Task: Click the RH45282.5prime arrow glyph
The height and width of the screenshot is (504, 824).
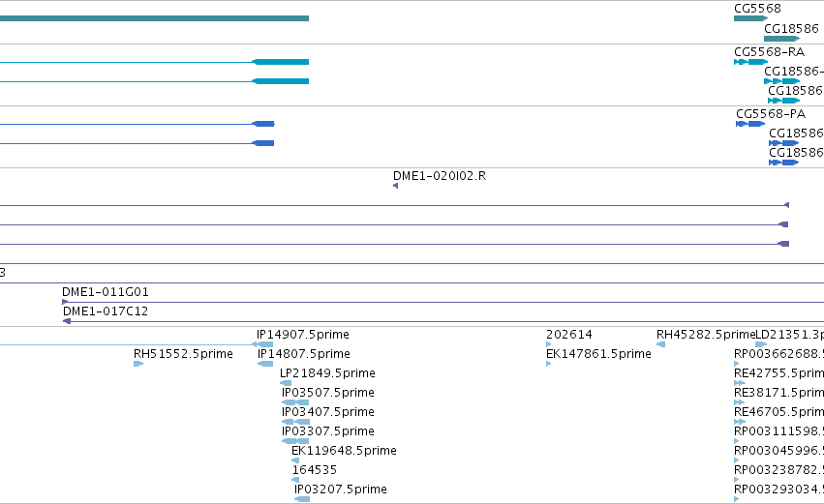Action: [x=661, y=344]
